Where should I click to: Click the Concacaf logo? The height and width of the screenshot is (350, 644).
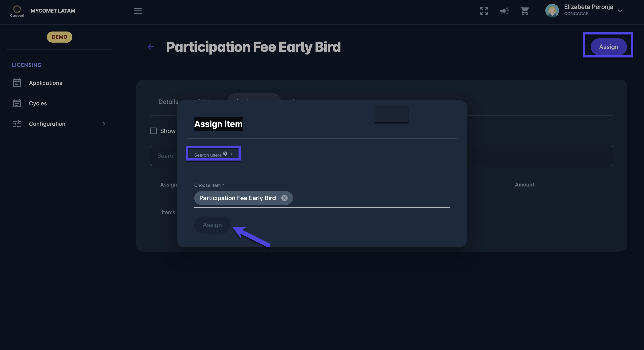[x=17, y=11]
